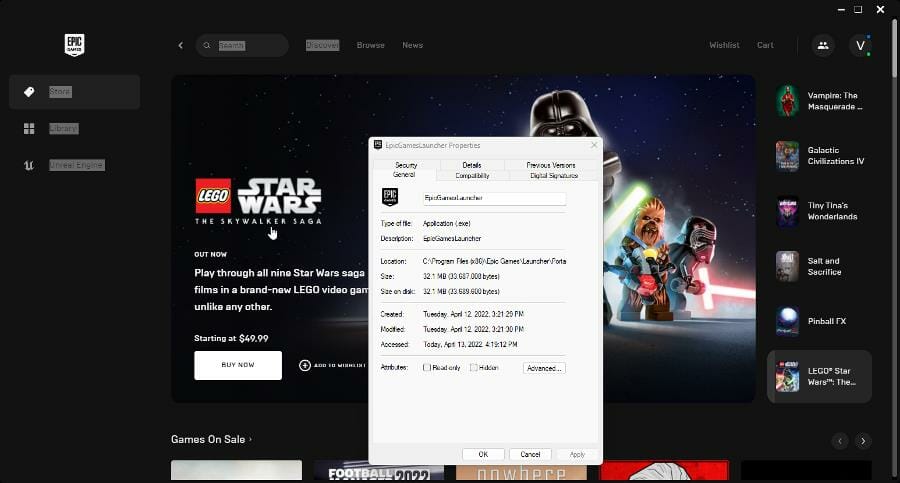
Task: Open the Cart link
Action: pos(765,45)
